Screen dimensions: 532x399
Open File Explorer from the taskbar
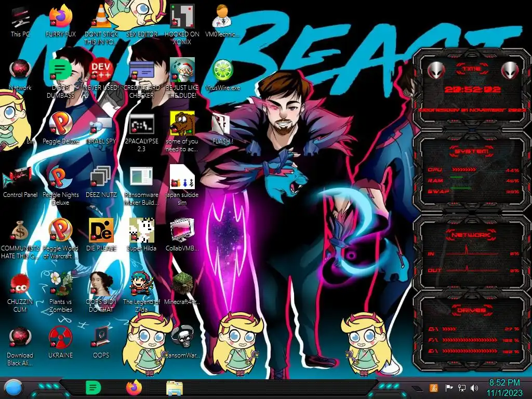pos(175,389)
